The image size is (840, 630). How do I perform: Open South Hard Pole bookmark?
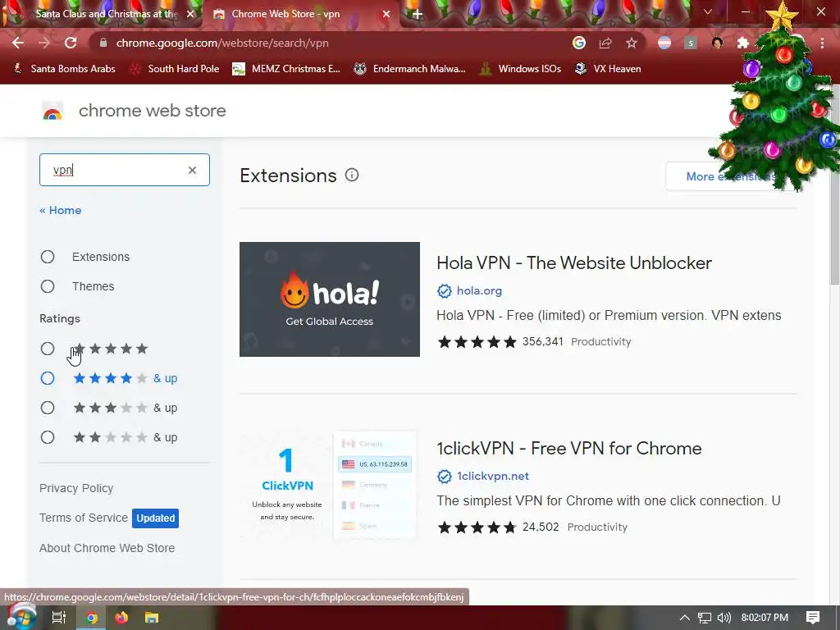coord(175,69)
